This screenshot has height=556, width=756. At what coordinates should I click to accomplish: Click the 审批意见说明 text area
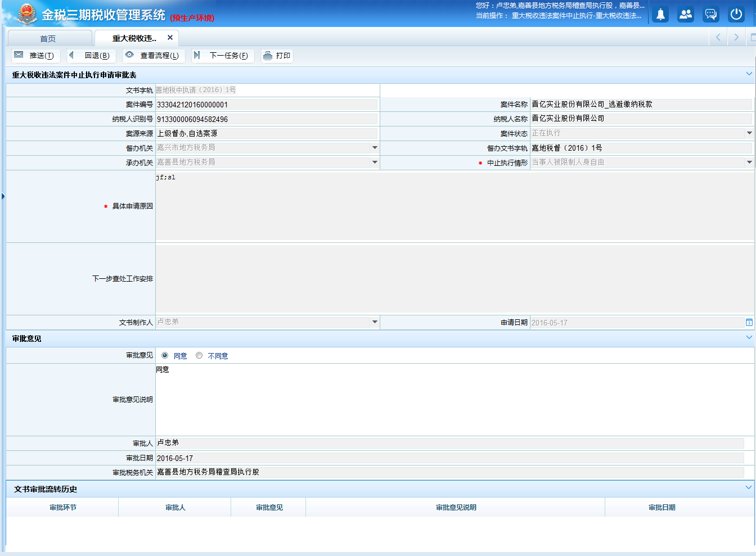point(455,400)
